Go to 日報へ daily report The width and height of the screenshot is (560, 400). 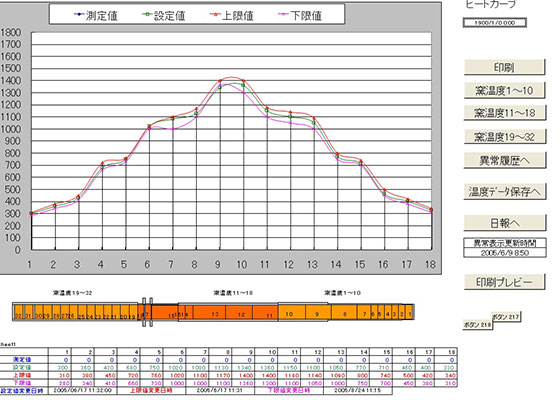point(504,223)
